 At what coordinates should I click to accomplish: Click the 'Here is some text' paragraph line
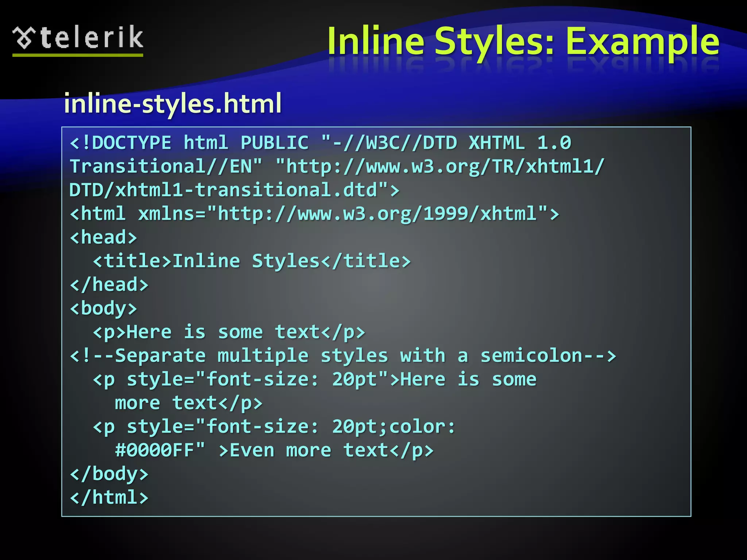pos(229,332)
